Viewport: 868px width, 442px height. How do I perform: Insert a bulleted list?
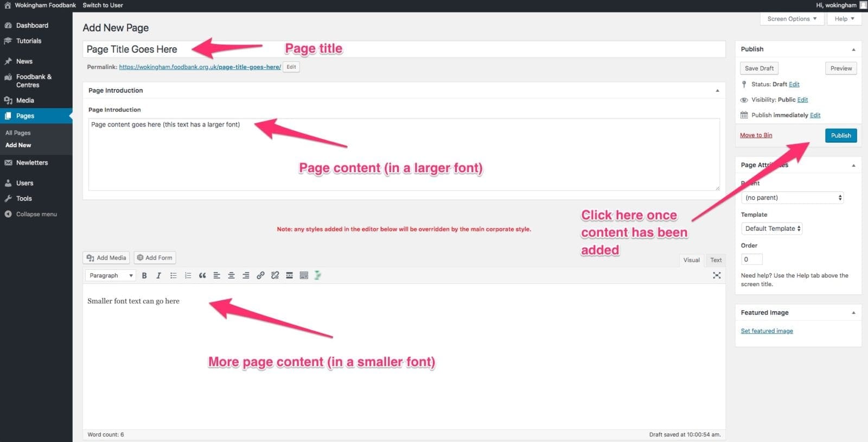174,275
